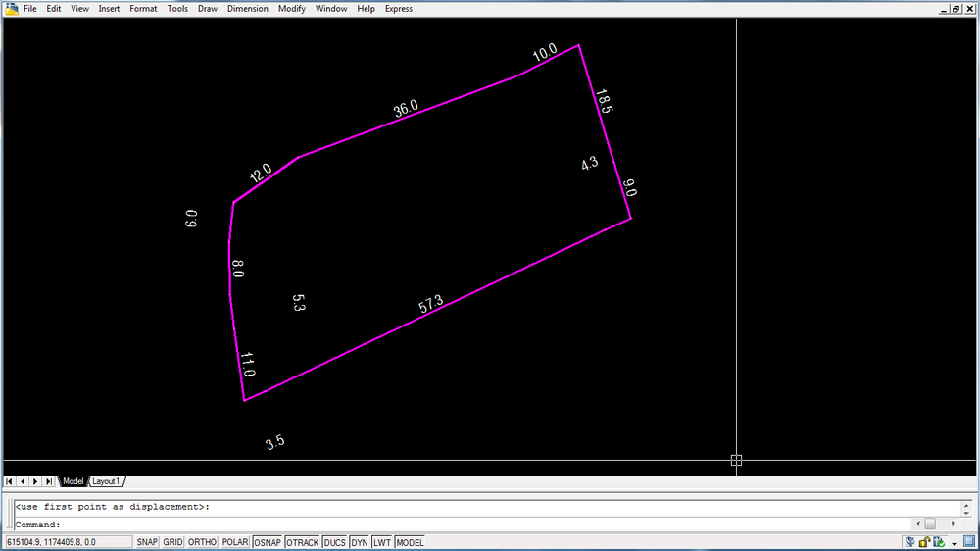Select the 11.0 dimension text
980x551 pixels.
click(248, 365)
